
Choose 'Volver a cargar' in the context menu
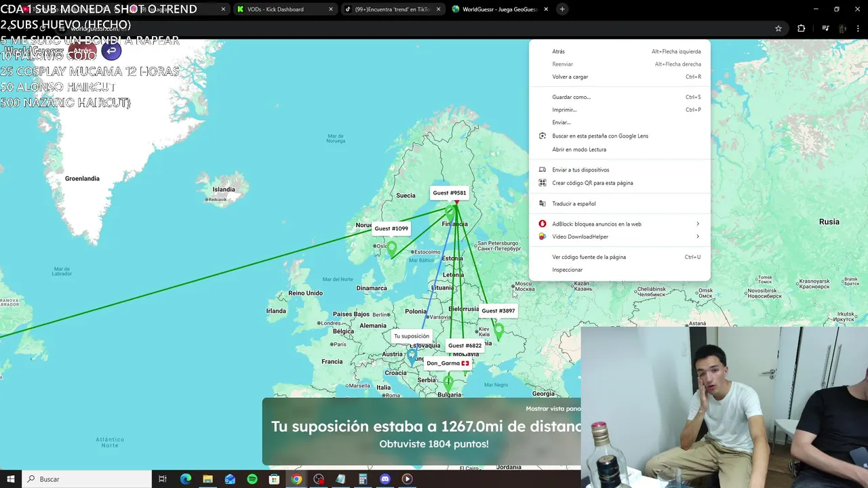click(619, 77)
